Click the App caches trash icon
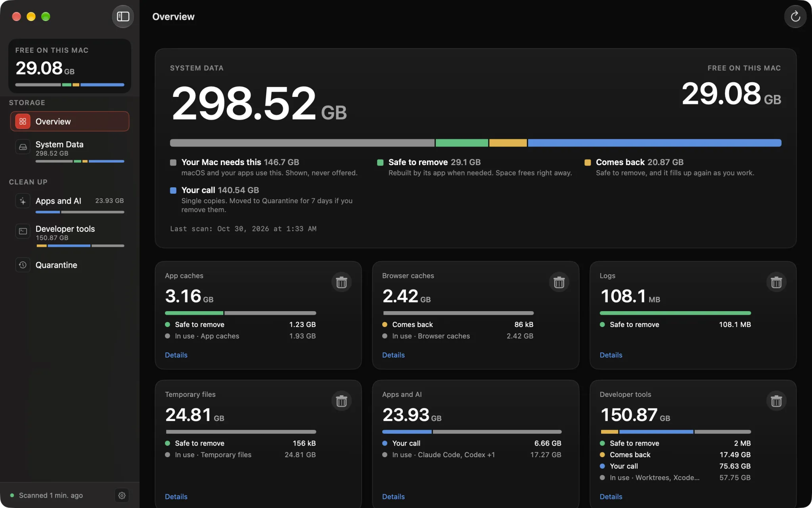The height and width of the screenshot is (508, 812). [341, 282]
